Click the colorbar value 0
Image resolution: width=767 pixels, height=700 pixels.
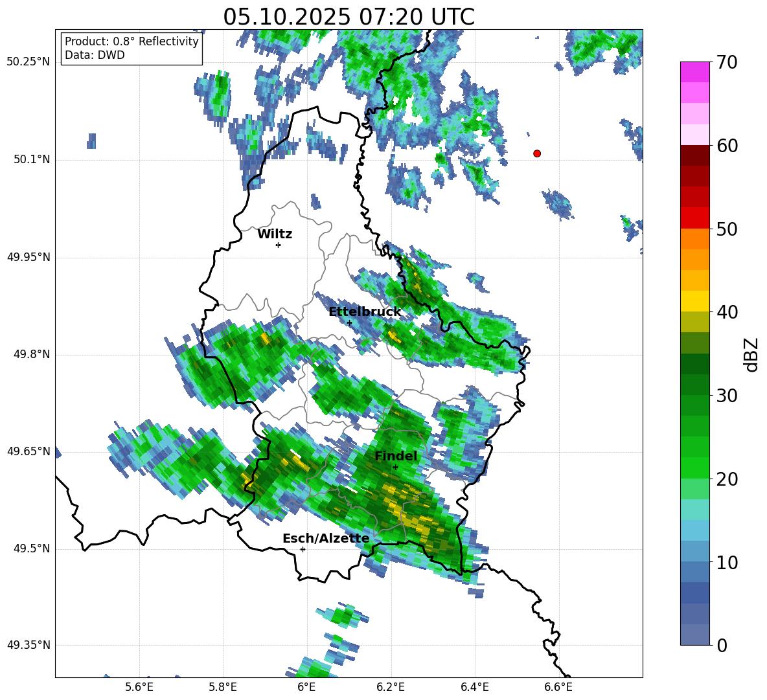(x=722, y=645)
